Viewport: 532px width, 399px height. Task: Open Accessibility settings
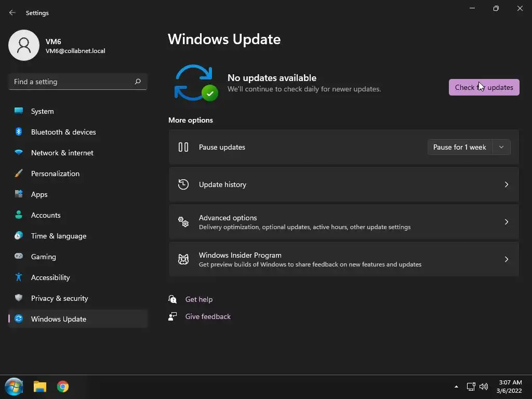[x=78, y=277]
